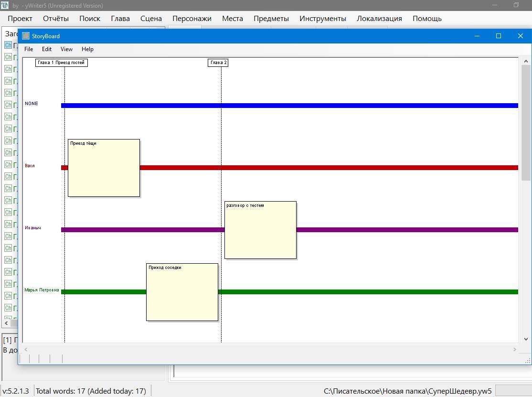Click the Глава 2 chapter marker

click(218, 63)
